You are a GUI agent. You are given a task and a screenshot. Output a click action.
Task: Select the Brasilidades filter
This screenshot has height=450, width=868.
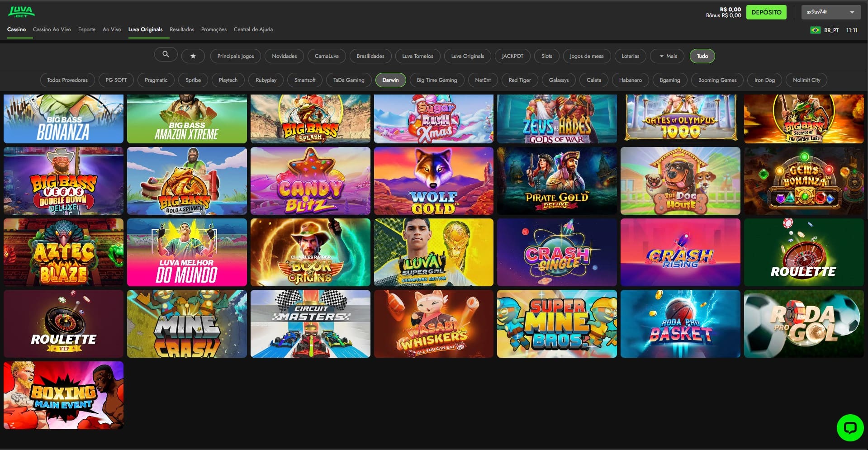tap(370, 56)
